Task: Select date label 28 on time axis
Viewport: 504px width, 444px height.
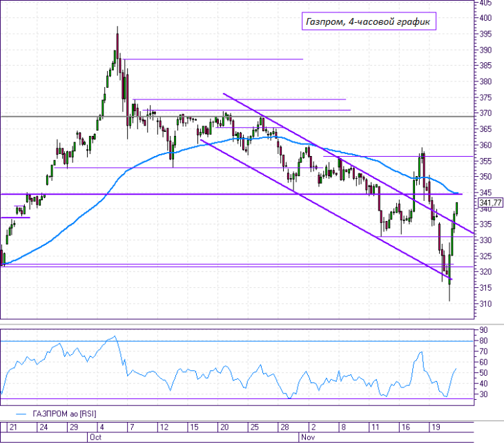Action: pyautogui.click(x=284, y=427)
